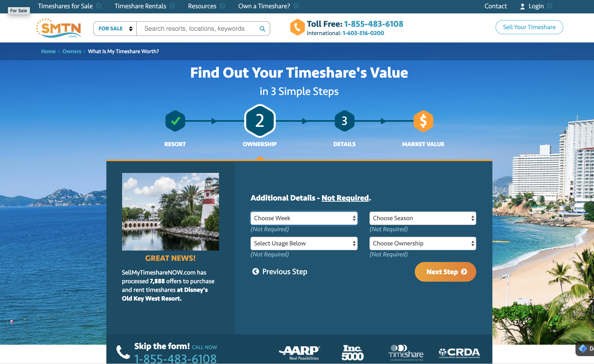Open the Resources menu
This screenshot has height=364, width=594.
[x=202, y=6]
